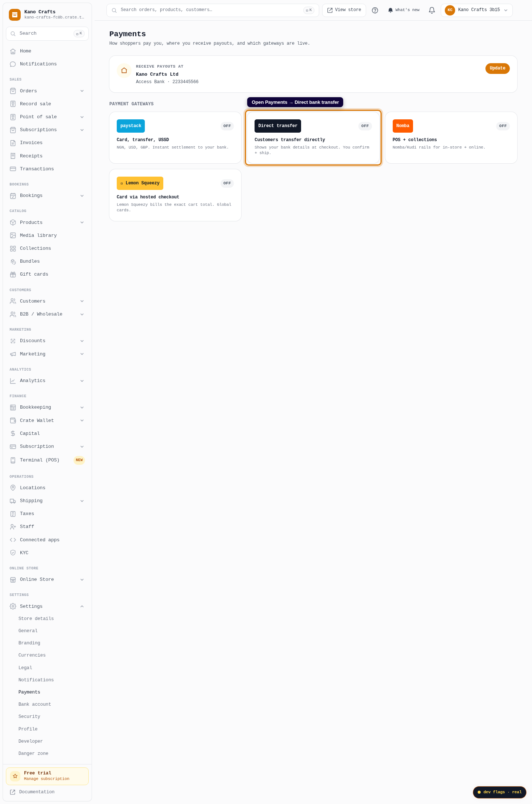Open the Direct transfer gateway card
The width and height of the screenshot is (532, 804).
tap(313, 138)
